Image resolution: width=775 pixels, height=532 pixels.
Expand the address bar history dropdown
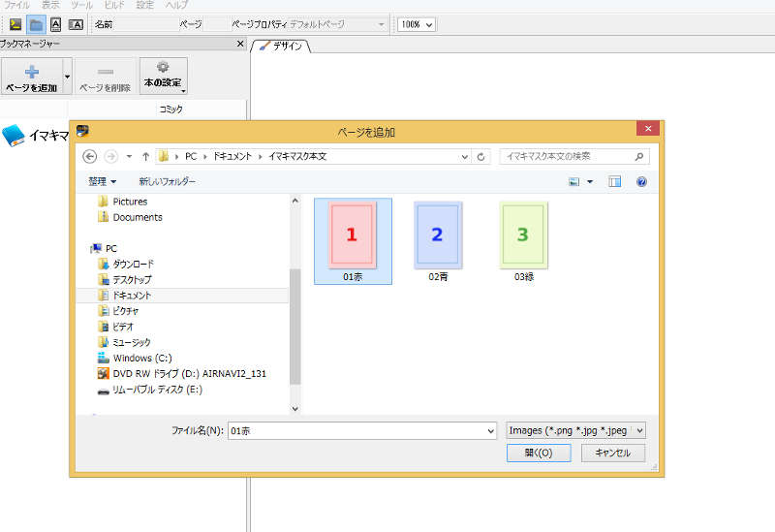[x=465, y=157]
